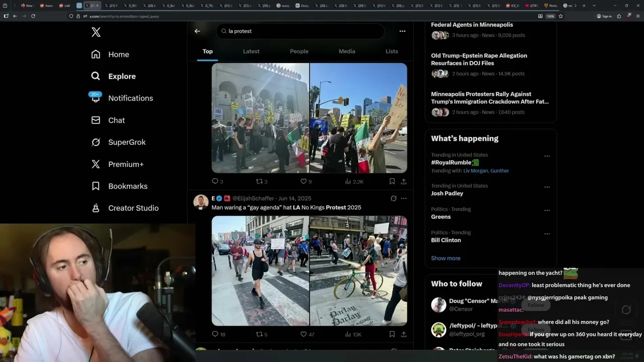View analytics of the 2.2K views post

[x=354, y=182]
